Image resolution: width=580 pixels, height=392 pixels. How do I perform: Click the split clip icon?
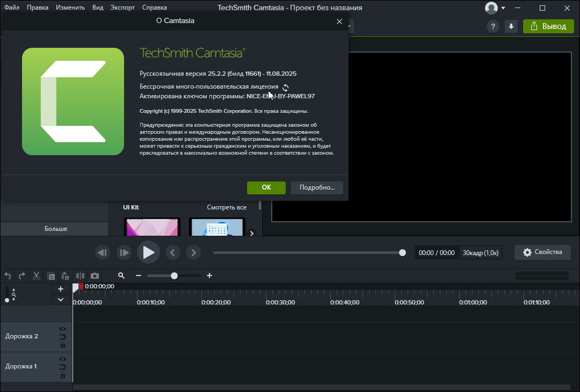80,276
